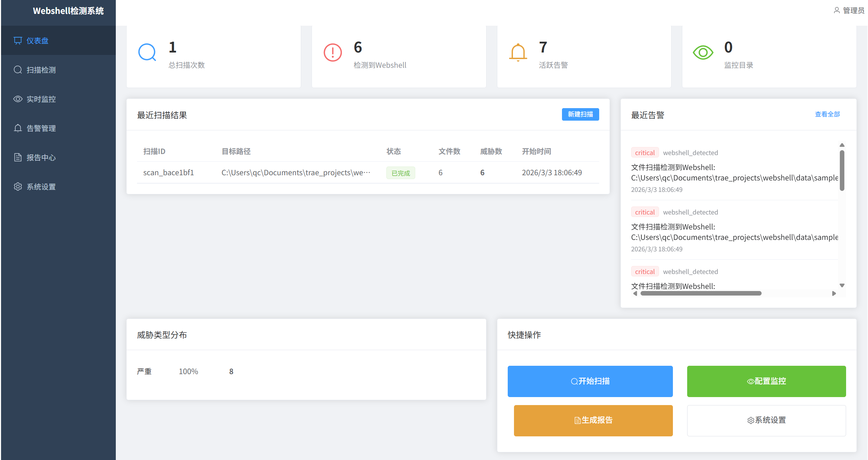
Task: Open the 仪表盘 dashboard menu item
Action: tap(38, 41)
